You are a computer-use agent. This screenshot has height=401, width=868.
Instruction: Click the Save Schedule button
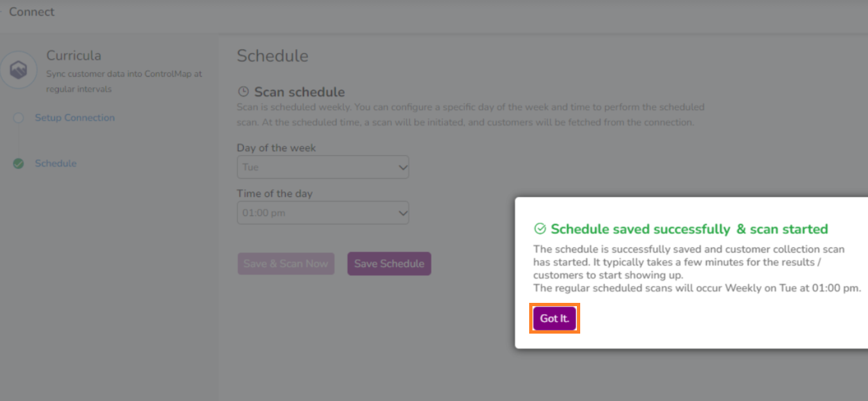click(x=389, y=264)
